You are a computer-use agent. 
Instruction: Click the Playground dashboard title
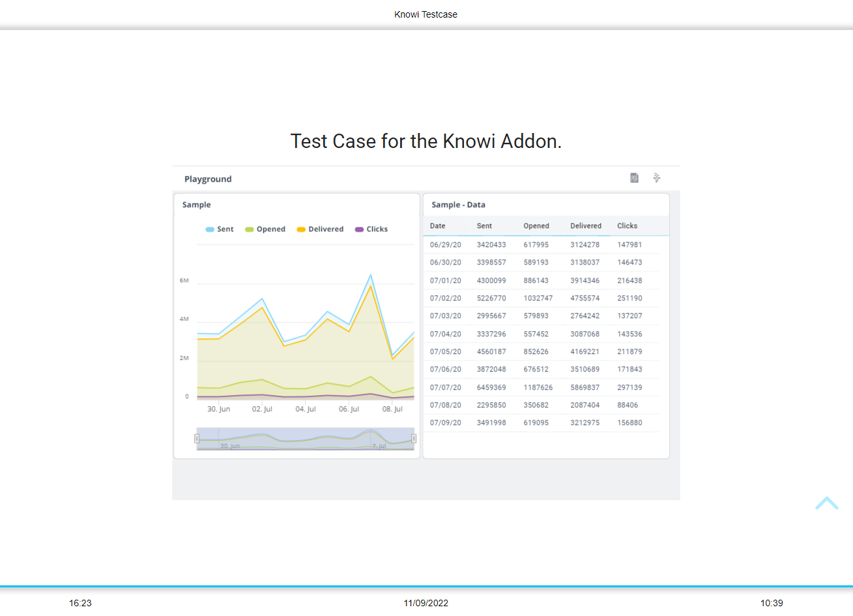click(x=208, y=179)
